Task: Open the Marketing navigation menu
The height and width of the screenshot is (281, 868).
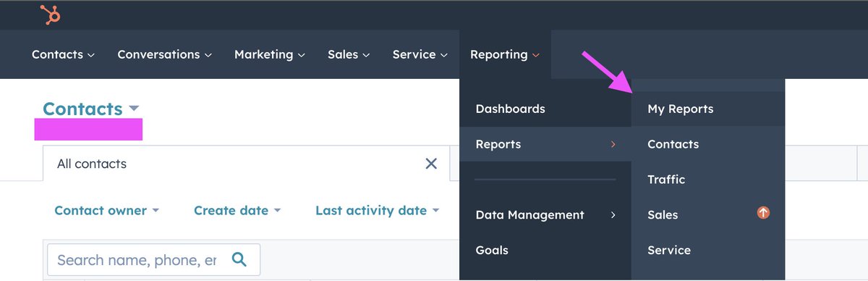Action: pos(269,54)
